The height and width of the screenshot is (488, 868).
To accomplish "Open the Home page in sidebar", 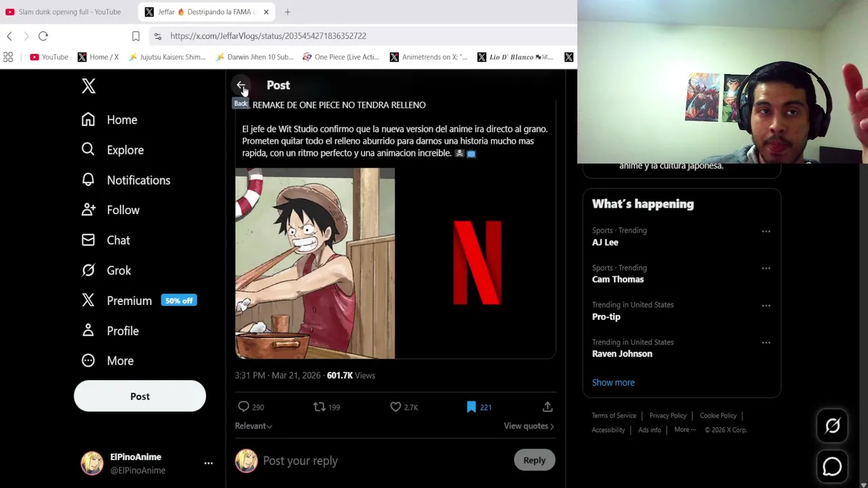I will (109, 120).
